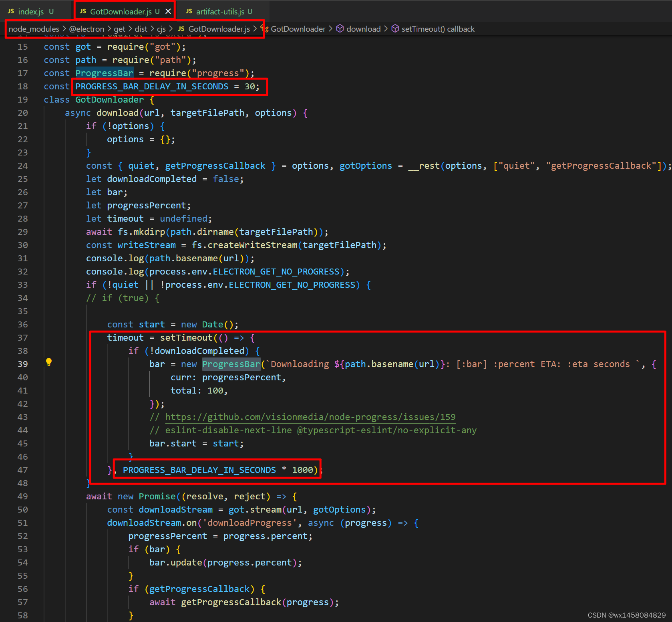Click '// if (true) {' comment line
This screenshot has width=672, height=622.
tap(123, 298)
